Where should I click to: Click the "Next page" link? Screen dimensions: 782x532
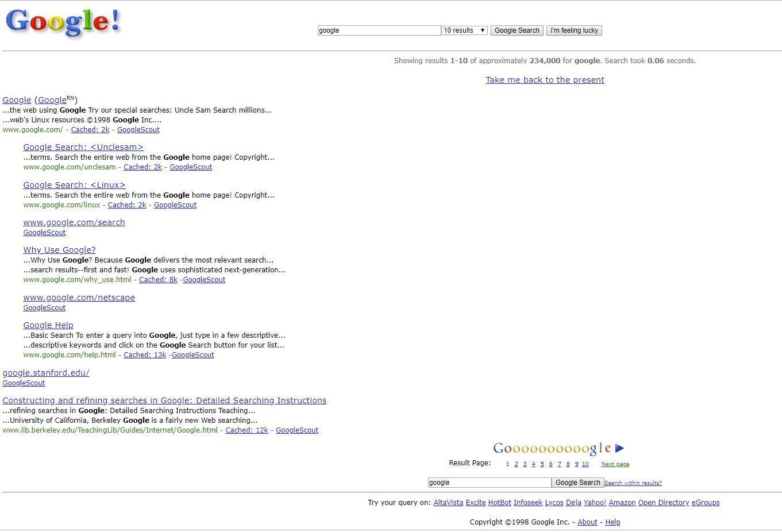click(x=615, y=464)
